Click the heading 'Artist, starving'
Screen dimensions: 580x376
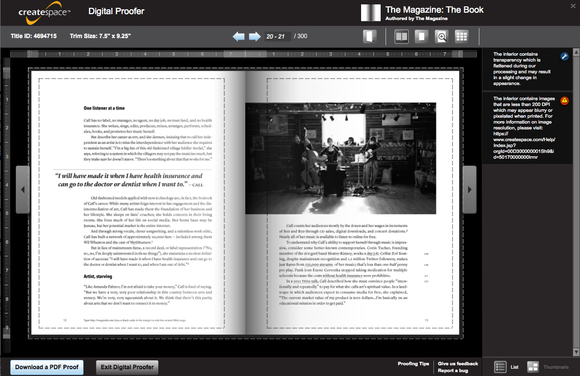[98, 276]
